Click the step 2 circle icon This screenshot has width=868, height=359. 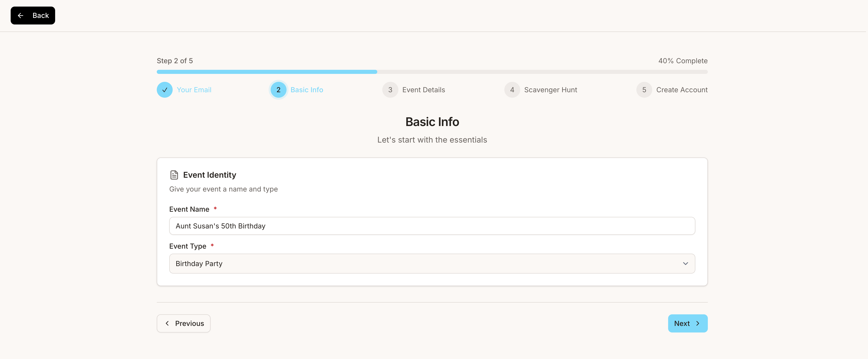coord(278,90)
